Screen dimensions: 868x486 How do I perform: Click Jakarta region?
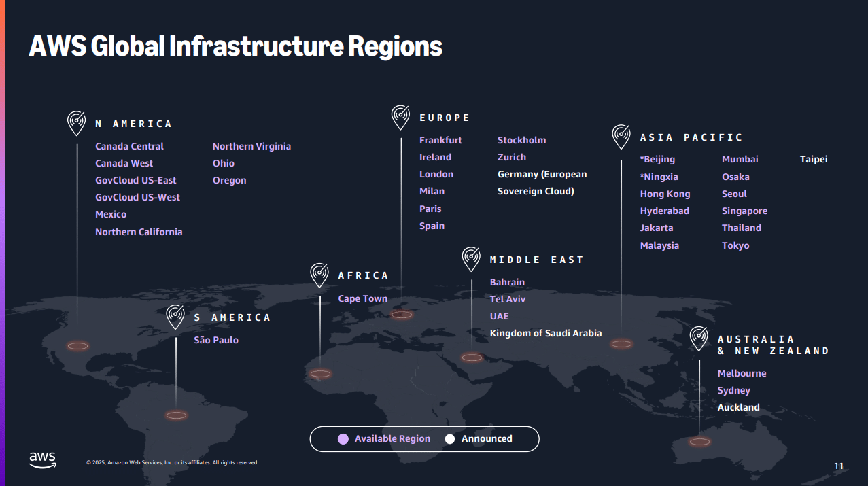point(657,228)
